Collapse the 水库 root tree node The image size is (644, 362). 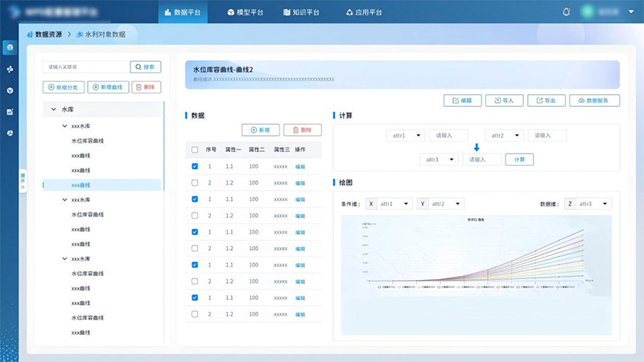pyautogui.click(x=54, y=109)
